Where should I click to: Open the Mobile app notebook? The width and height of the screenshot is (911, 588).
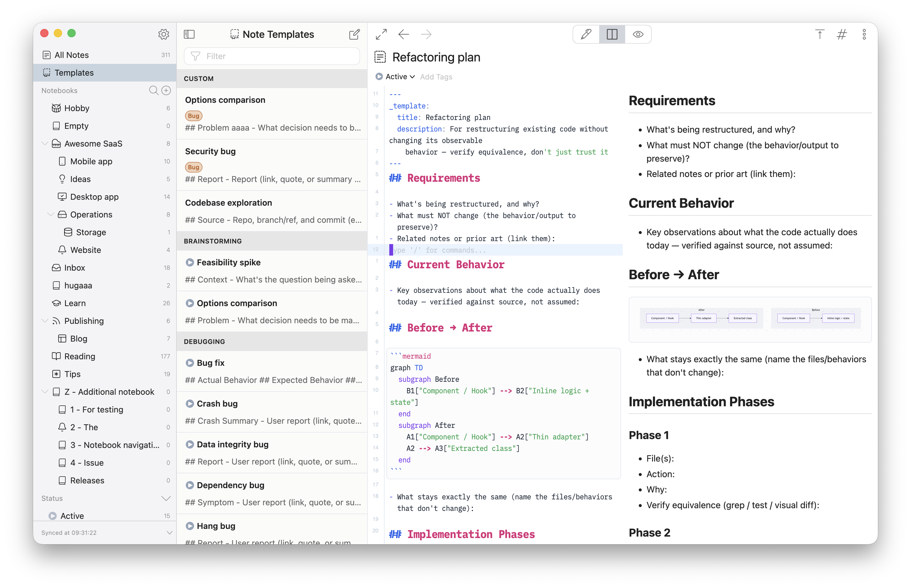(x=105, y=161)
